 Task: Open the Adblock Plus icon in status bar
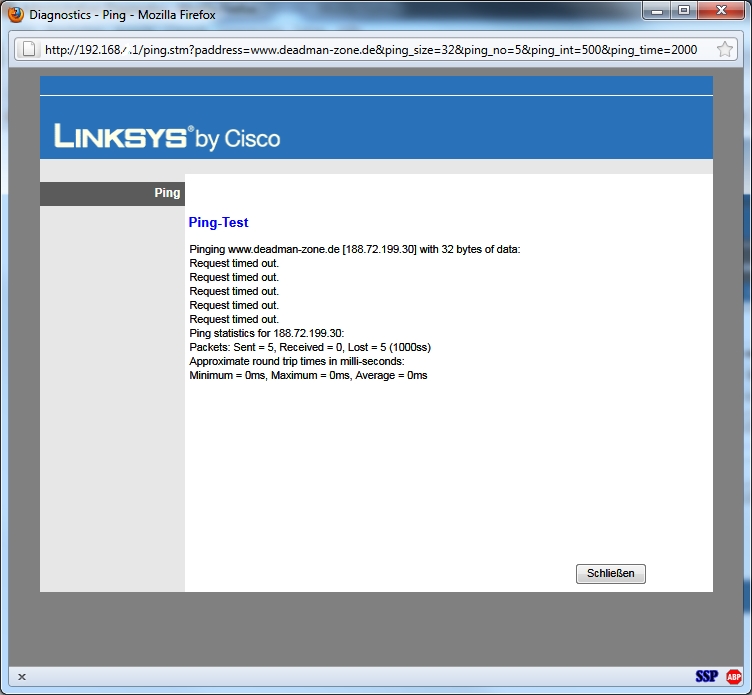pyautogui.click(x=734, y=676)
